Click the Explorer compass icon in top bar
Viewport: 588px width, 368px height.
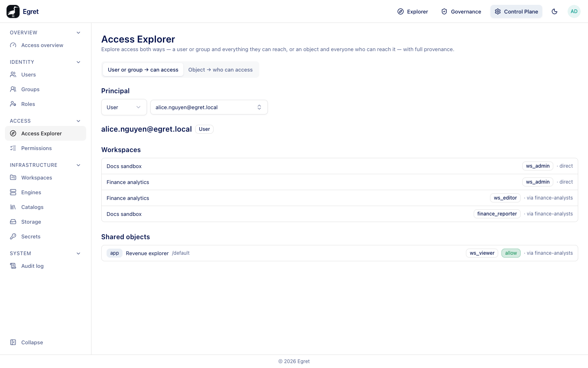click(x=401, y=11)
